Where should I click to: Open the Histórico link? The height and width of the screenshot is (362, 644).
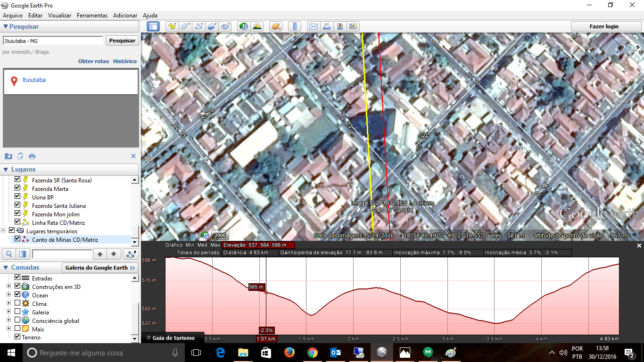(125, 61)
